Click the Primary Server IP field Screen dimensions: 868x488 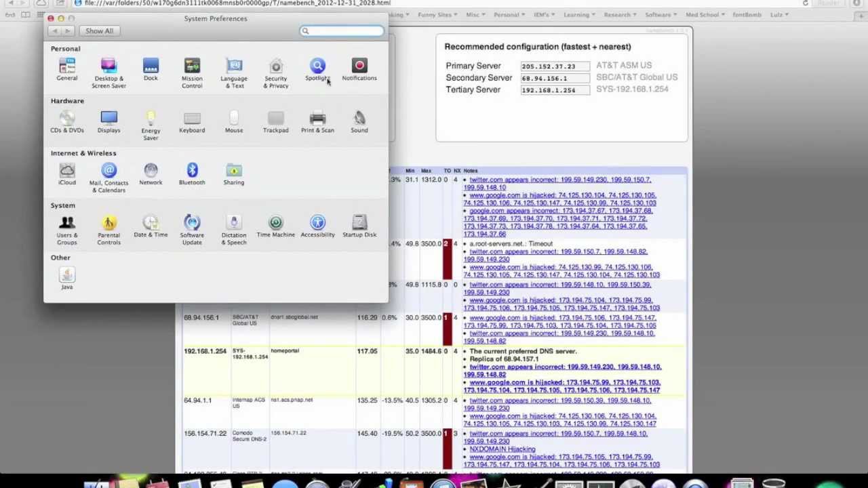(555, 66)
